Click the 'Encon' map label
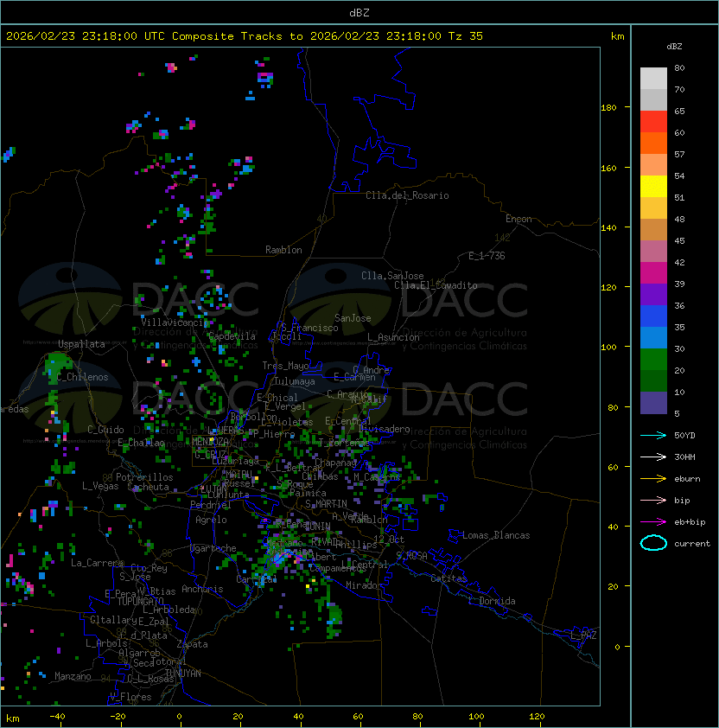Viewport: 719px width, 728px height. (519, 219)
